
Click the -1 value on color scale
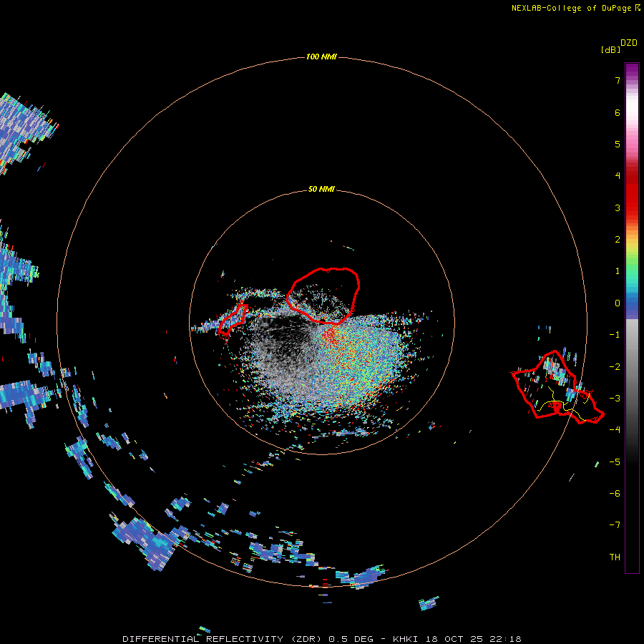pyautogui.click(x=615, y=335)
